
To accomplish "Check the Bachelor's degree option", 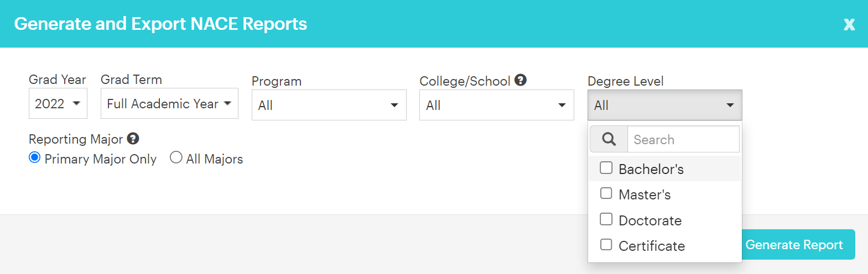I will coord(606,168).
